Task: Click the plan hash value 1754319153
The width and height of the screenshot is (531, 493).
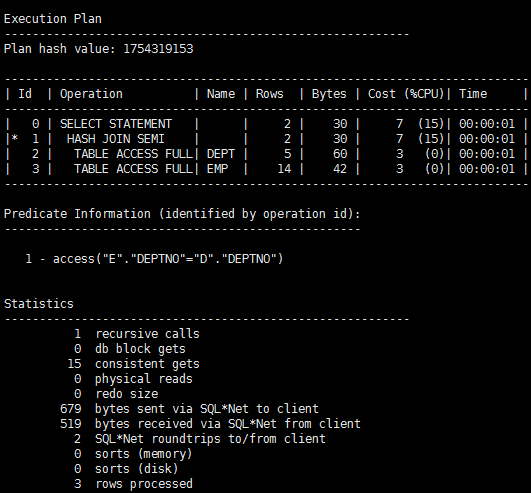Action: (x=158, y=49)
